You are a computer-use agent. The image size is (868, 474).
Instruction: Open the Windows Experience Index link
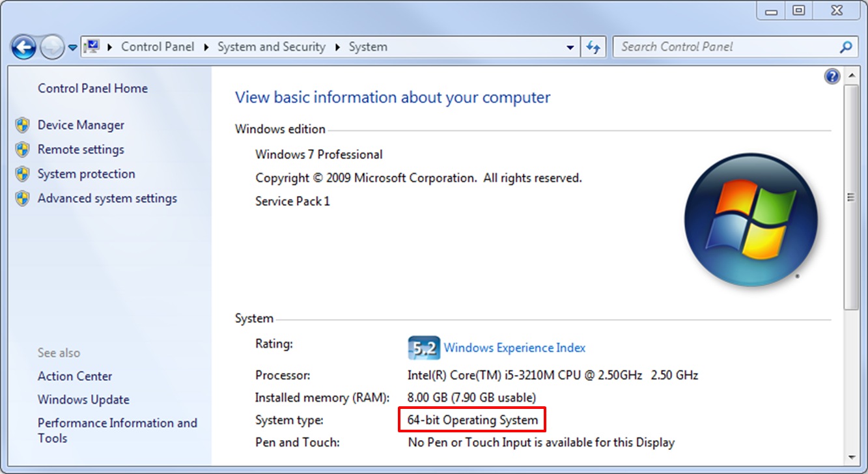[514, 348]
